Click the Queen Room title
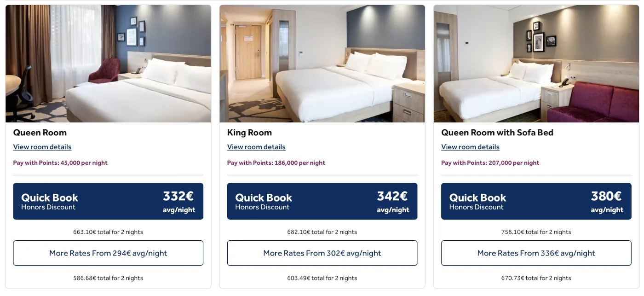The image size is (644, 296). tap(40, 133)
